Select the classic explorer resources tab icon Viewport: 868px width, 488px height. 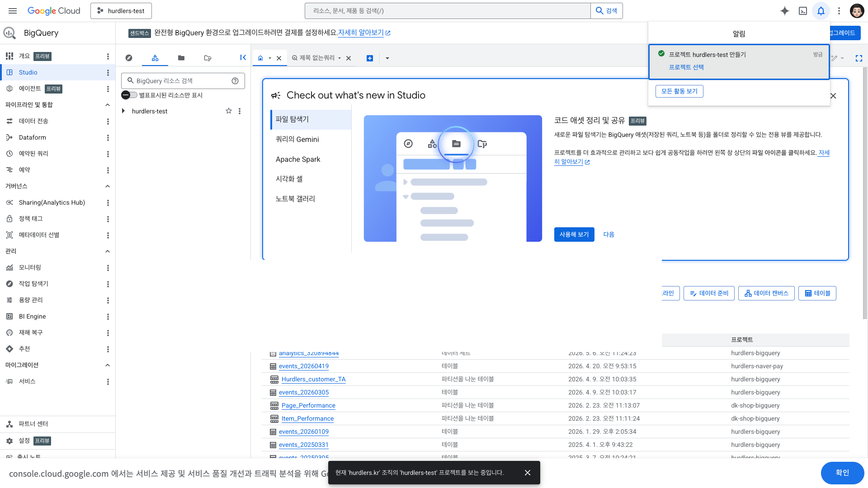coord(155,58)
